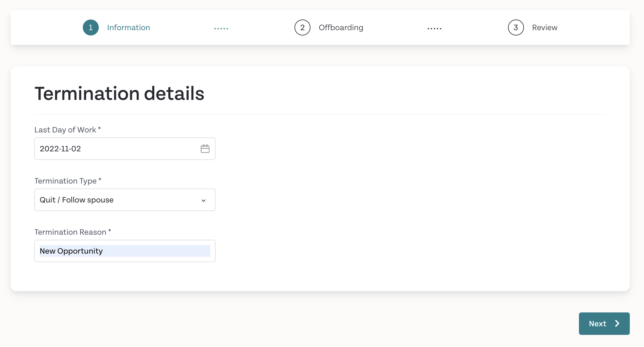The width and height of the screenshot is (644, 347).
Task: Click dotted separator between Information and Offboarding
Action: pos(221,29)
